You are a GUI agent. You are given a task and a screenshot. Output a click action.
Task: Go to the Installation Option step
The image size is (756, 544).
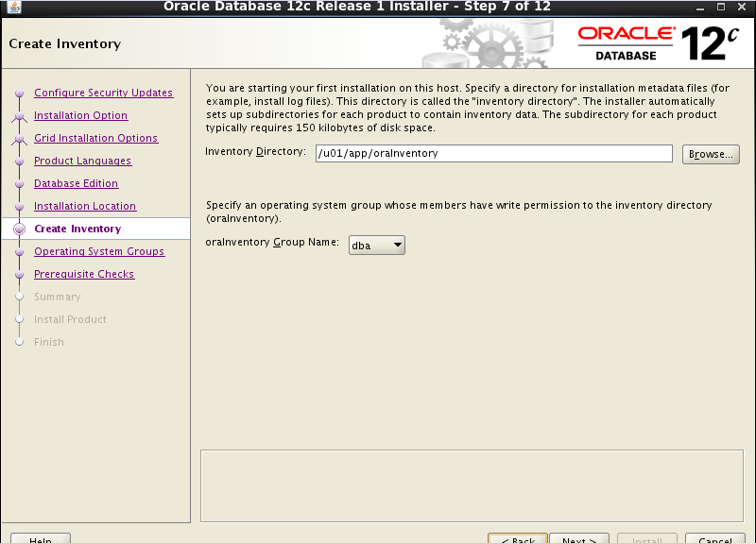tap(80, 115)
